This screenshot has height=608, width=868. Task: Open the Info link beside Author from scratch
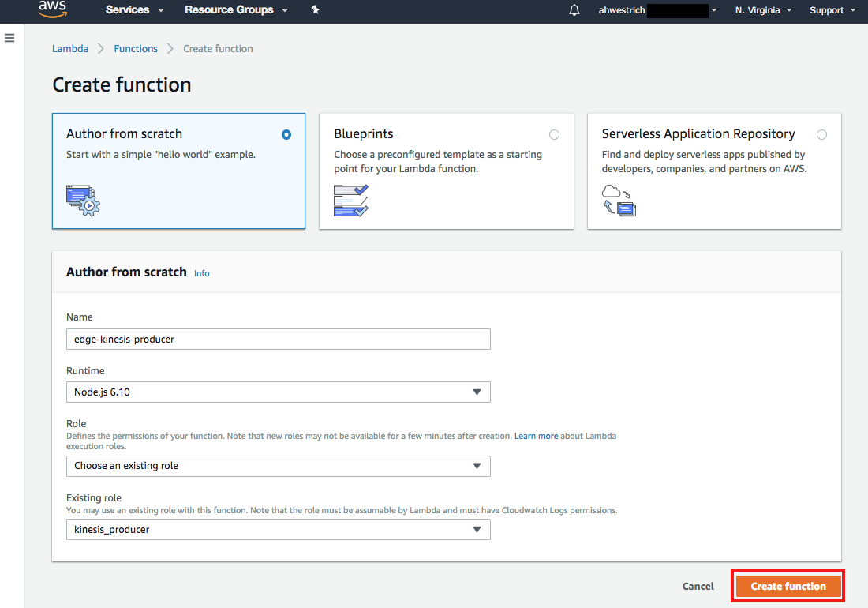click(x=201, y=273)
